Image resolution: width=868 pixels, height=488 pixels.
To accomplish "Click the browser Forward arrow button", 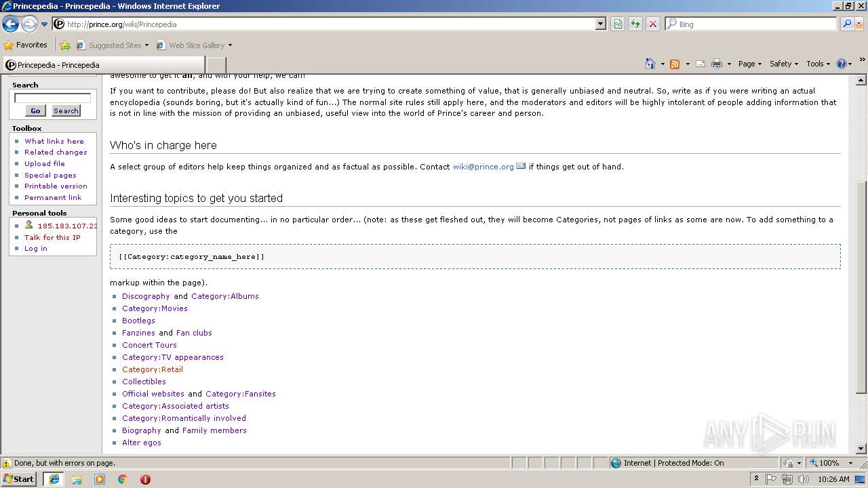I will pos(29,24).
